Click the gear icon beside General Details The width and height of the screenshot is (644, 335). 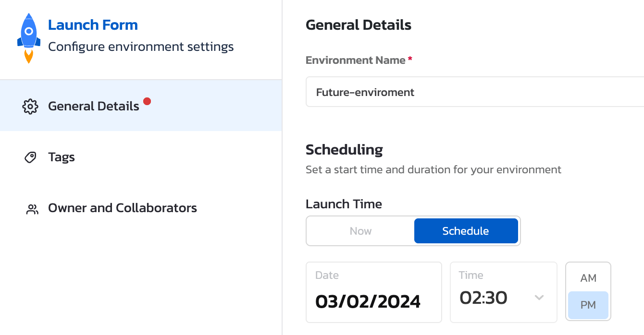30,106
